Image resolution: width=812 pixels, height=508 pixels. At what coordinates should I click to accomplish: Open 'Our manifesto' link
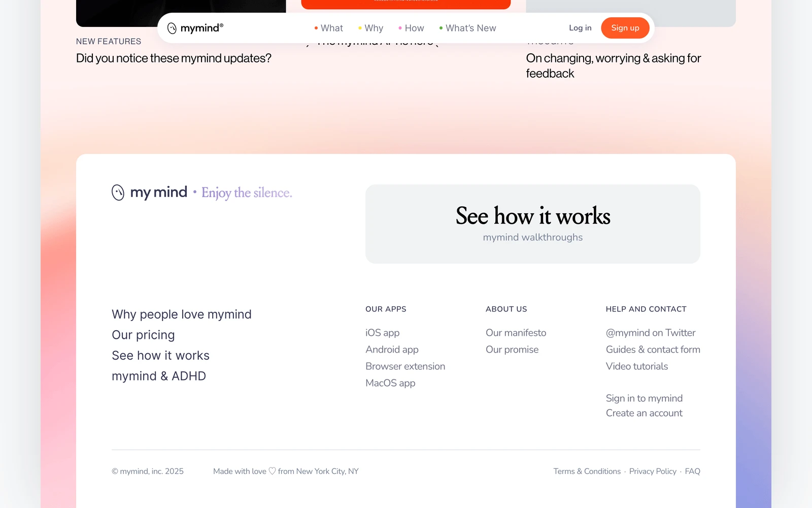click(516, 333)
